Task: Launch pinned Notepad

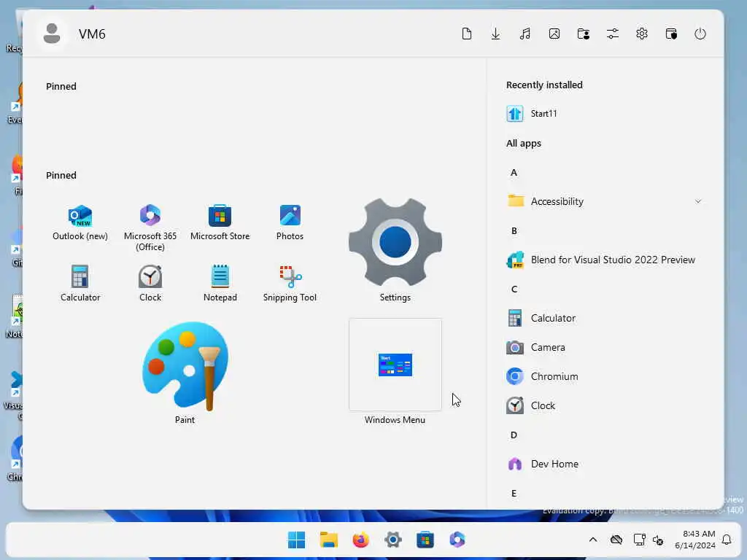Action: pos(220,284)
